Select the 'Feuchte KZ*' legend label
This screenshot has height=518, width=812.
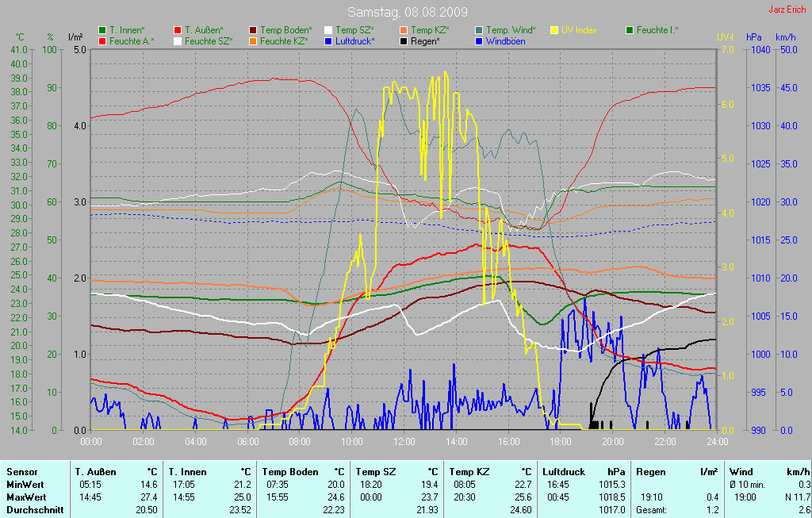pos(285,41)
